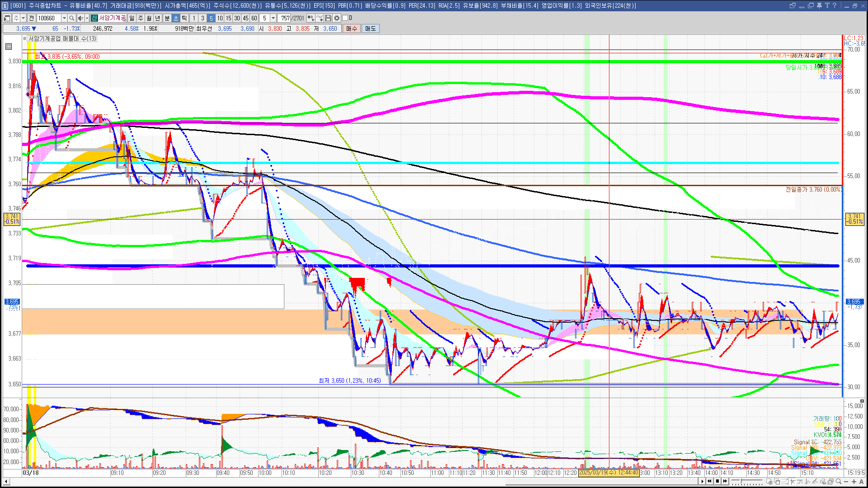Click the chart settings gear icon
Viewport: 868px width, 488px height.
pos(337,18)
